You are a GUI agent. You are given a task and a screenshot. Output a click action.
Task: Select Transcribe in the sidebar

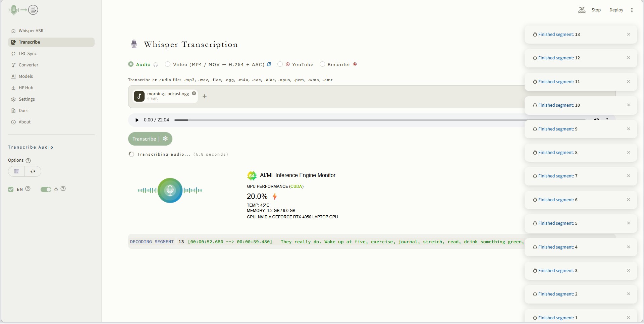coord(51,42)
